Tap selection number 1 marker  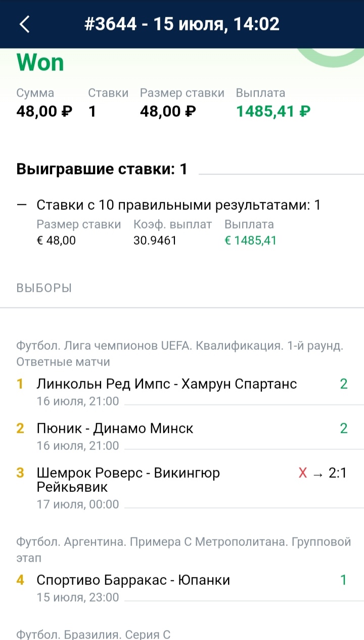(20, 384)
